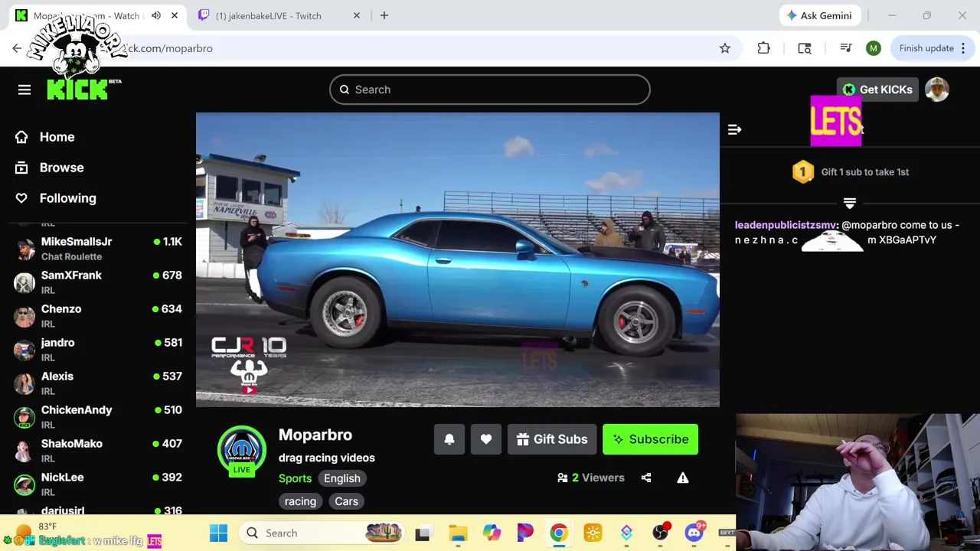Click the report warning icon
Viewport: 980px width, 551px height.
click(x=683, y=478)
